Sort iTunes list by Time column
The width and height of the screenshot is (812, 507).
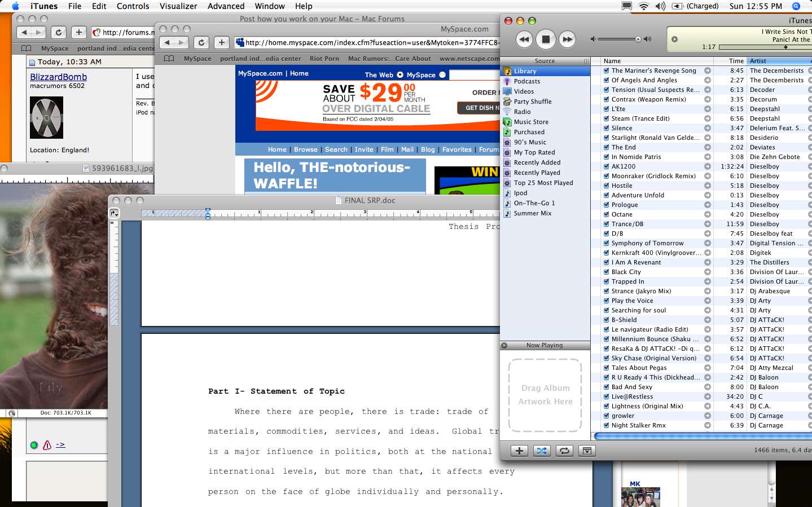coord(730,61)
